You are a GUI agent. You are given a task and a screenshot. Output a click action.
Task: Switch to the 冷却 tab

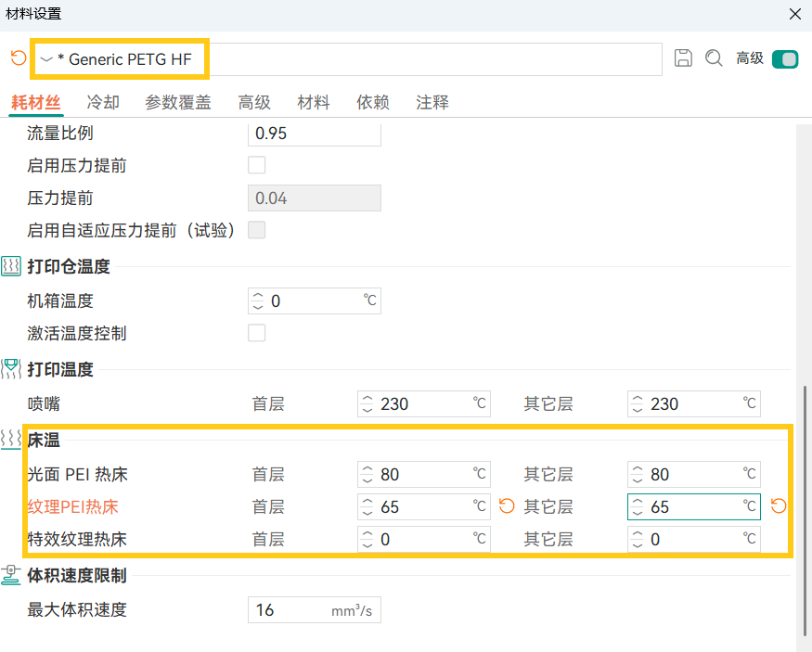[x=103, y=102]
